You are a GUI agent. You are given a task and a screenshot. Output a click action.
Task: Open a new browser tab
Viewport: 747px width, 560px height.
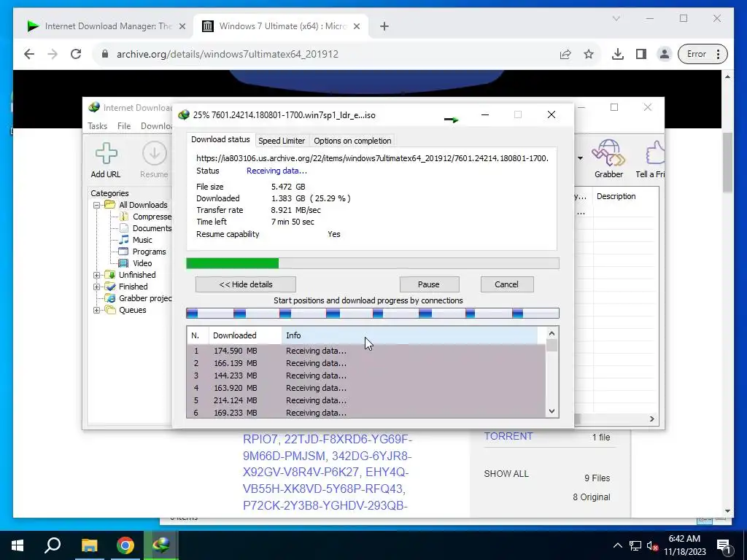pyautogui.click(x=384, y=26)
